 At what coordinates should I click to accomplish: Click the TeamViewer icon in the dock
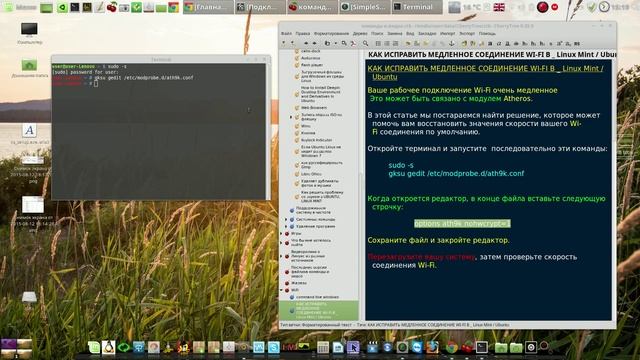(x=417, y=347)
